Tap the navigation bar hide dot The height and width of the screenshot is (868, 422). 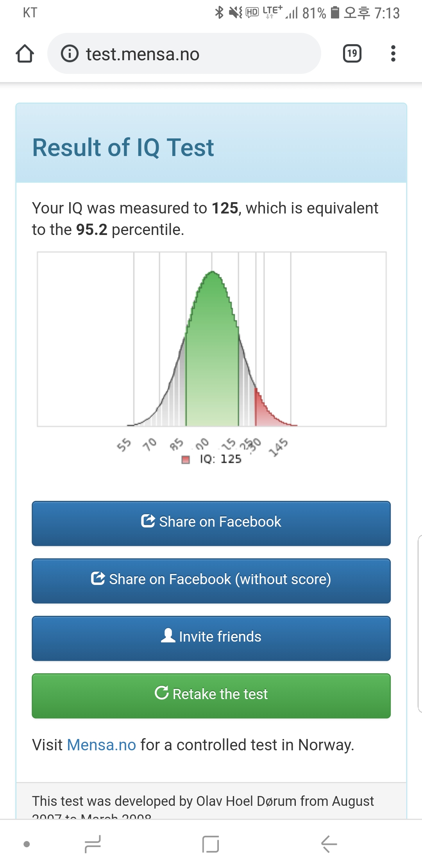pyautogui.click(x=27, y=844)
